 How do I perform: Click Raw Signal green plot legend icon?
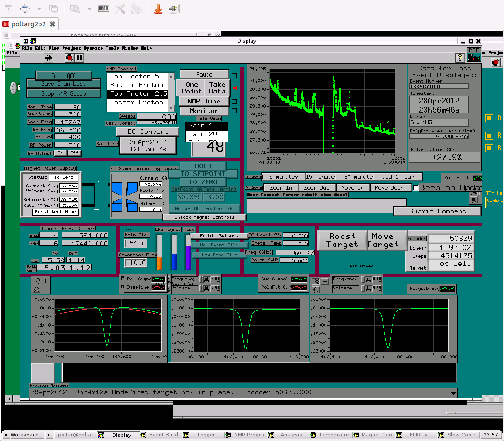159,279
